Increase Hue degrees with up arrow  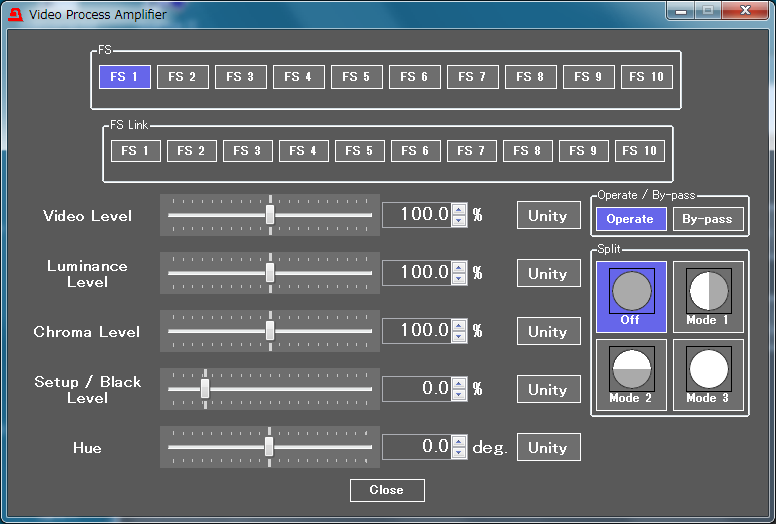[x=459, y=442]
